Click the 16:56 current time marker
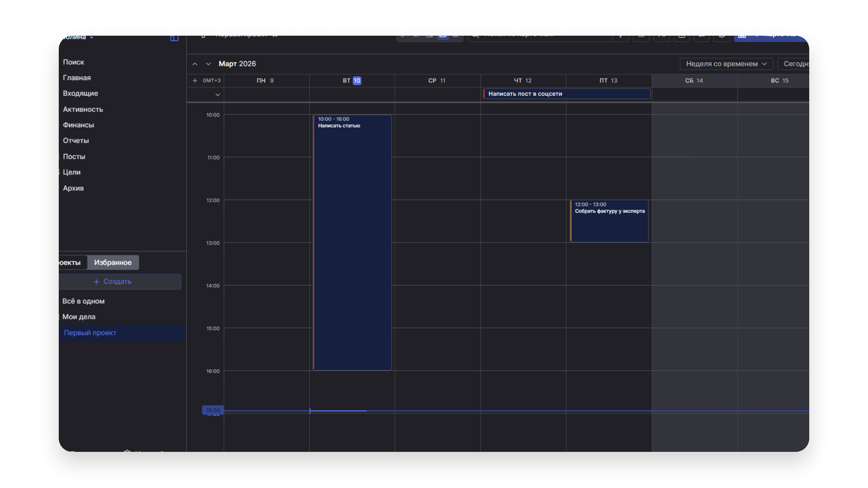This screenshot has height=488, width=868. (x=212, y=410)
